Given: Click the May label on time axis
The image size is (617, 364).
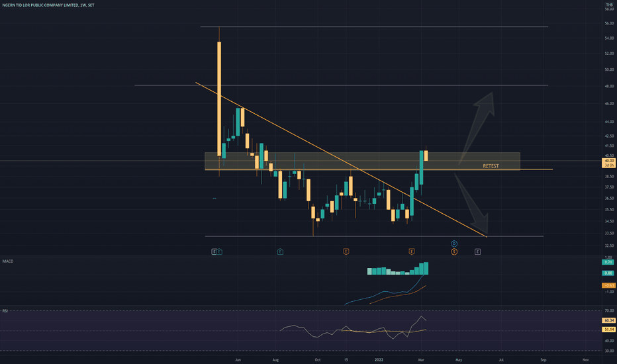Looking at the screenshot, I should tap(459, 360).
